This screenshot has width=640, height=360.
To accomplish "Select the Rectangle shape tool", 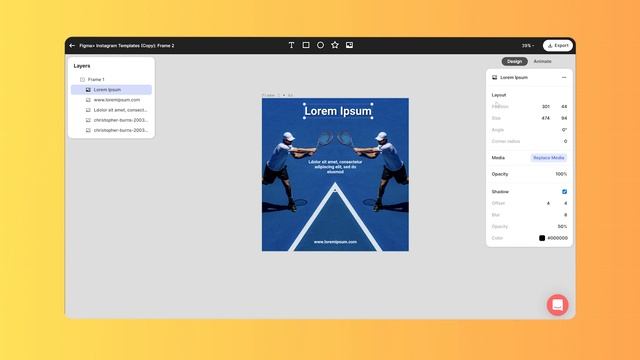I will (x=306, y=45).
